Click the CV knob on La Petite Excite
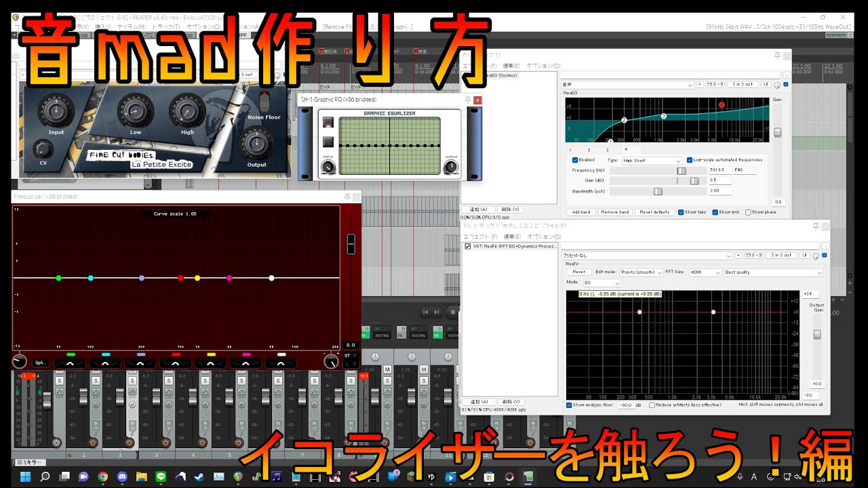The image size is (868, 488). click(43, 148)
